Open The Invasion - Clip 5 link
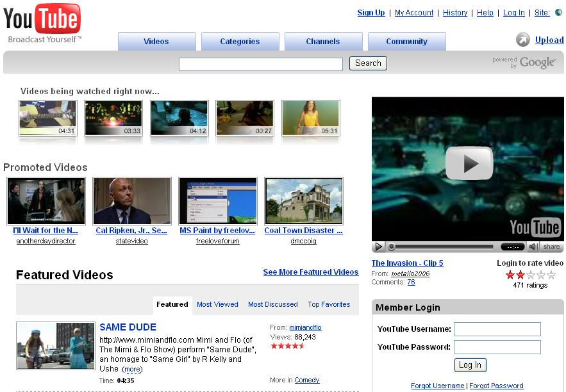The height and width of the screenshot is (392, 566). coord(407,263)
